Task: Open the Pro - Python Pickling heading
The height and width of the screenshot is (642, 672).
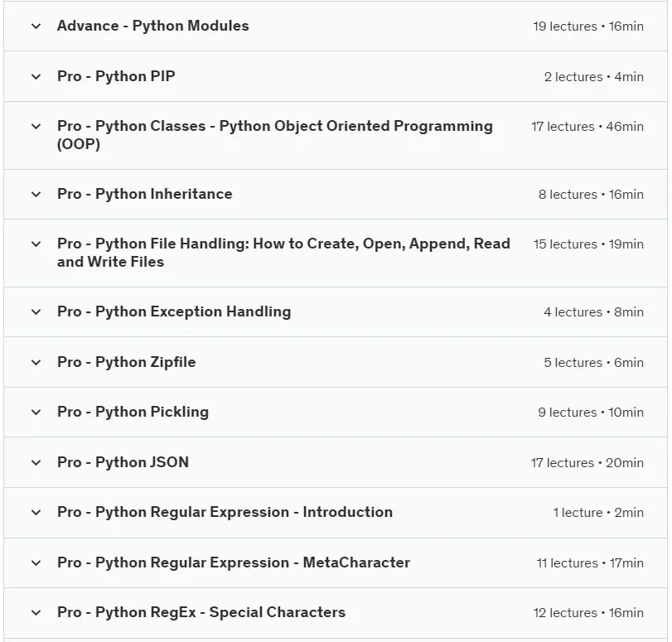Action: (133, 412)
